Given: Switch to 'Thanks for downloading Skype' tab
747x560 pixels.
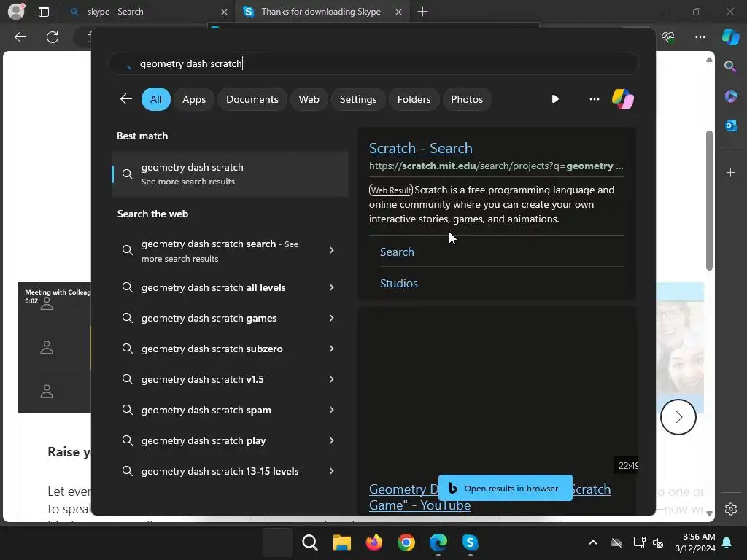Looking at the screenshot, I should [321, 12].
